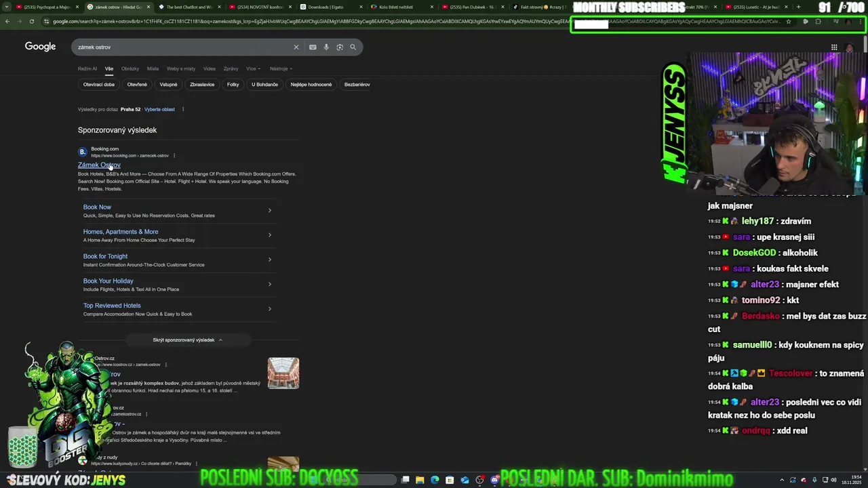Close the zámek ostrov Google tab
Viewport: 868px width, 488px height.
pyautogui.click(x=149, y=7)
